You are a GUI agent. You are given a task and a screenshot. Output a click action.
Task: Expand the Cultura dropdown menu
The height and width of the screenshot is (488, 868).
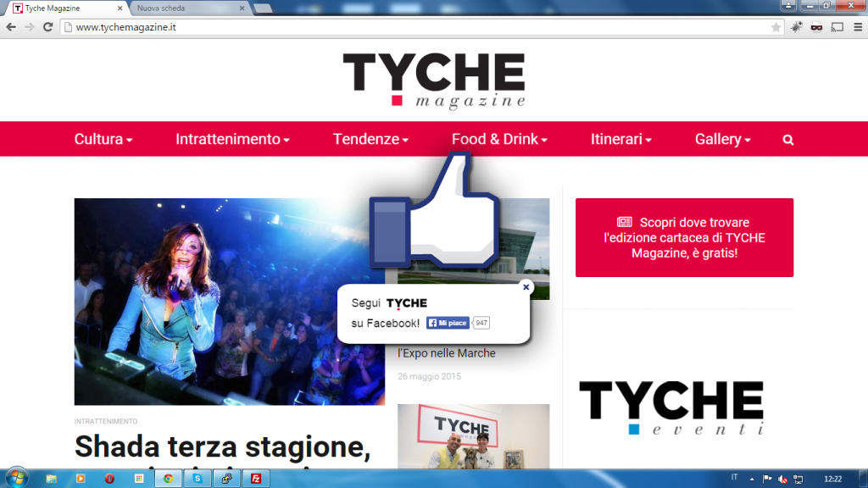(103, 140)
